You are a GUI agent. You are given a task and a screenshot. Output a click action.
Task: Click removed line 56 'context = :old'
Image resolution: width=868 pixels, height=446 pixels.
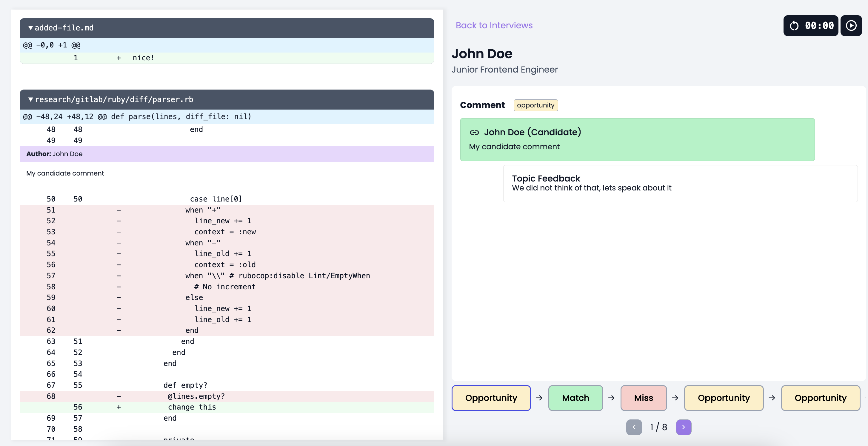click(227, 265)
